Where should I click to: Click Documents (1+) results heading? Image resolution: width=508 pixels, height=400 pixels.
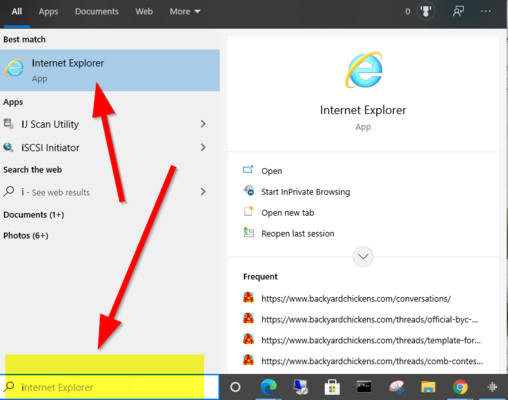tap(34, 215)
